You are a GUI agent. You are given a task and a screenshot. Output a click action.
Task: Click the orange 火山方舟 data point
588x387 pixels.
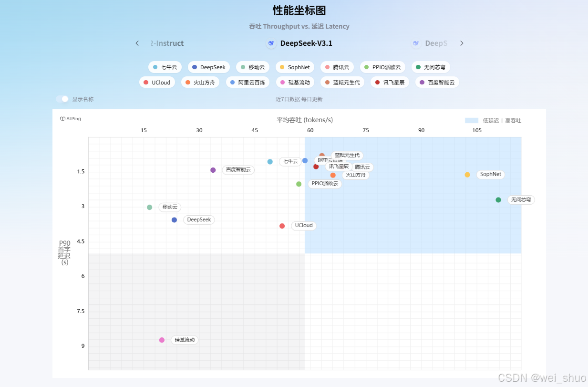[x=333, y=175]
